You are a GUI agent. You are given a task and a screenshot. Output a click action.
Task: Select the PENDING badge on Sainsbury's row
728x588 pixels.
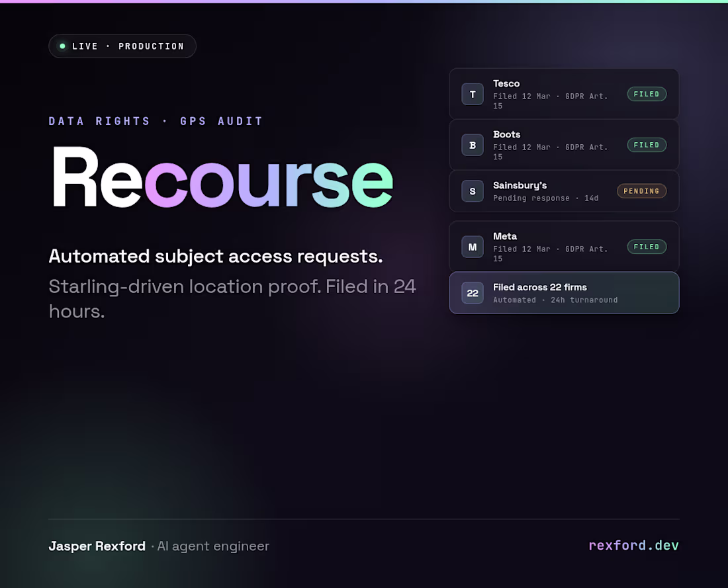click(x=642, y=191)
